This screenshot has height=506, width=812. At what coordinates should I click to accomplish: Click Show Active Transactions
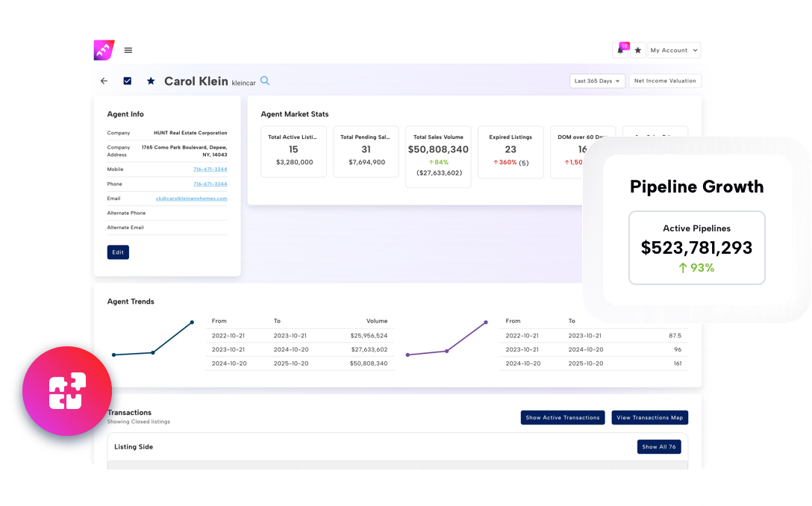[x=562, y=418]
